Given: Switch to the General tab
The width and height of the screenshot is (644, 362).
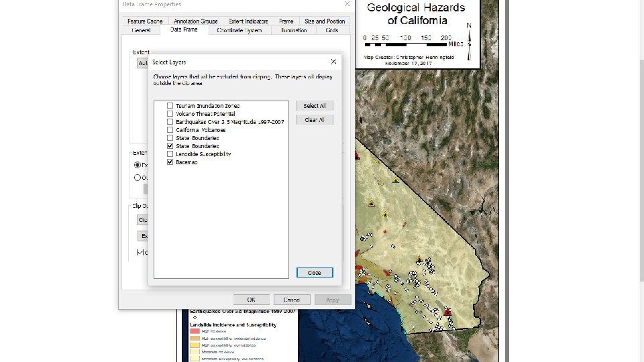Looking at the screenshot, I should coord(141,30).
